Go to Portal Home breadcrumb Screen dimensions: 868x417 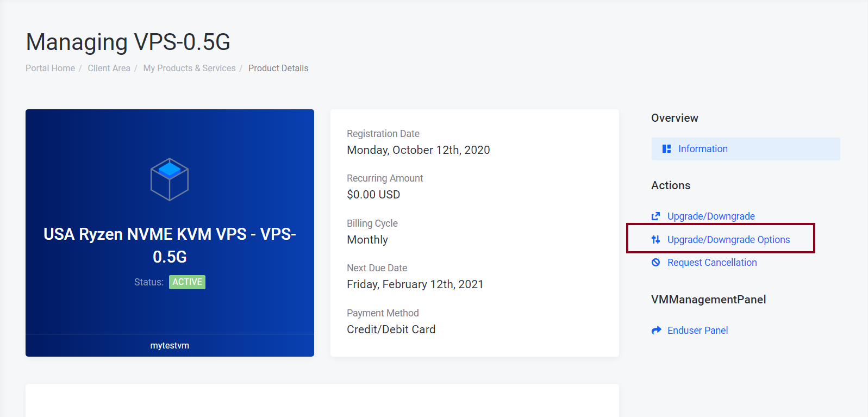tap(50, 68)
